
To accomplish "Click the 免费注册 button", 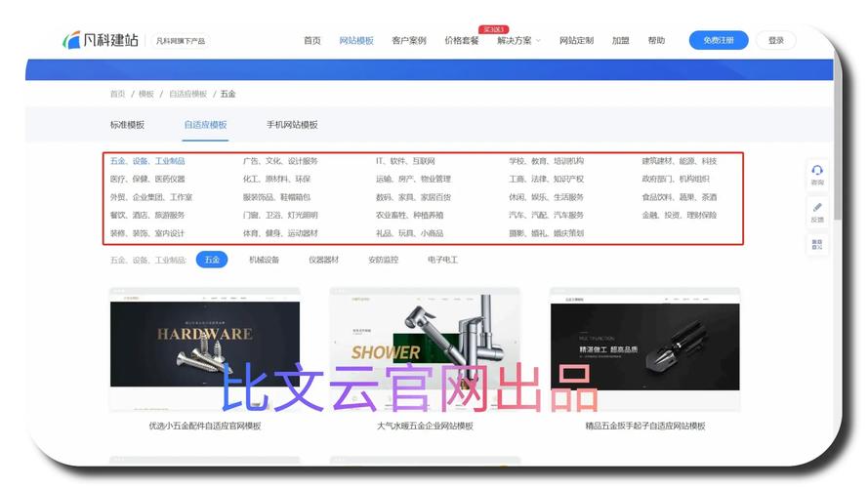I will (719, 40).
